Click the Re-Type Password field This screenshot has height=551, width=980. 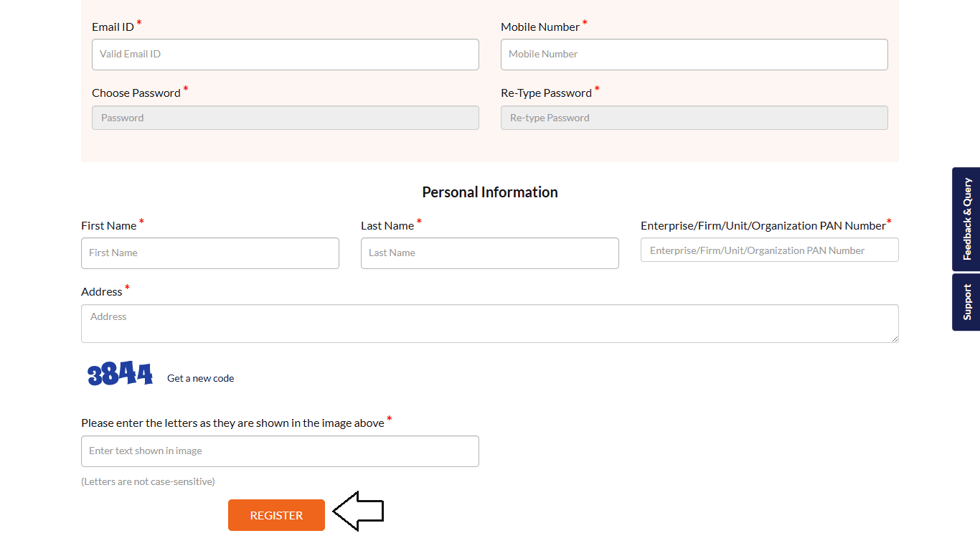693,117
